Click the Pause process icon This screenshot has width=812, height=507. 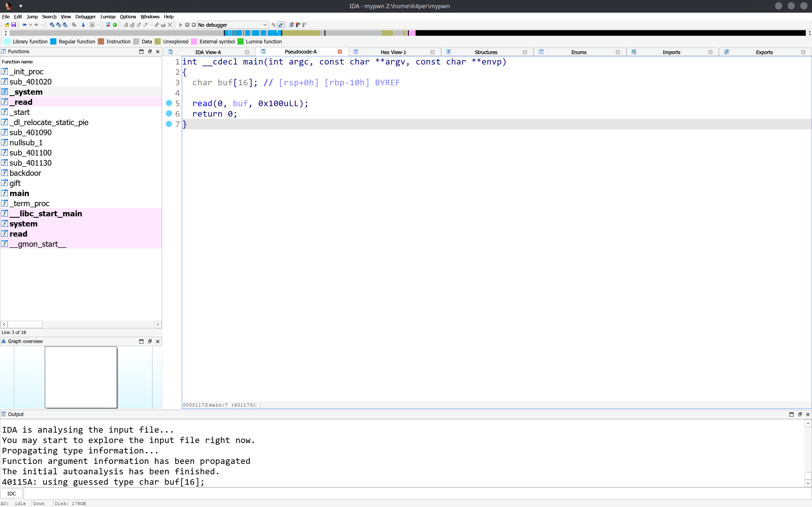click(187, 25)
